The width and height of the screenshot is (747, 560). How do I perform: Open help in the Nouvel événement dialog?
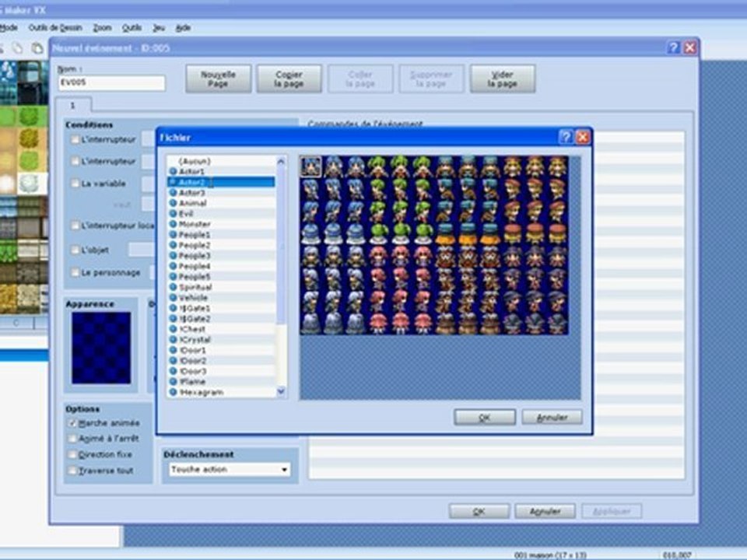click(x=673, y=47)
